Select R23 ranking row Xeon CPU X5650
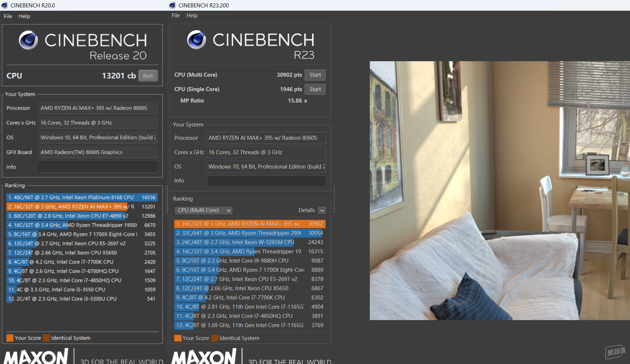Viewport: 630px width, 364px height. point(250,288)
